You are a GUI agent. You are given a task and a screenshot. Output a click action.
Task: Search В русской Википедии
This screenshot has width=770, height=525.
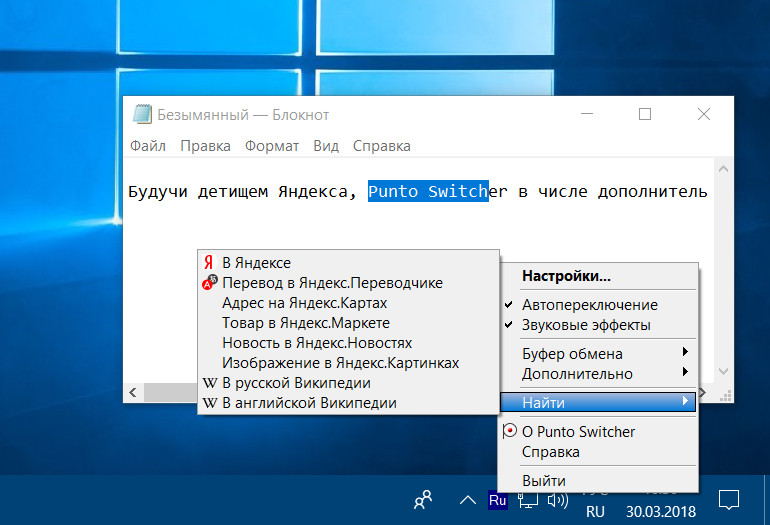click(348, 383)
